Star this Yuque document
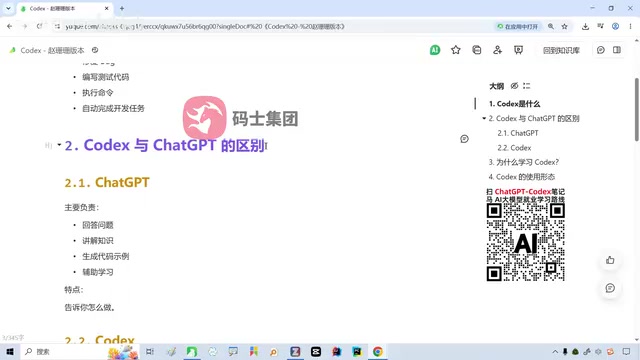 (456, 50)
